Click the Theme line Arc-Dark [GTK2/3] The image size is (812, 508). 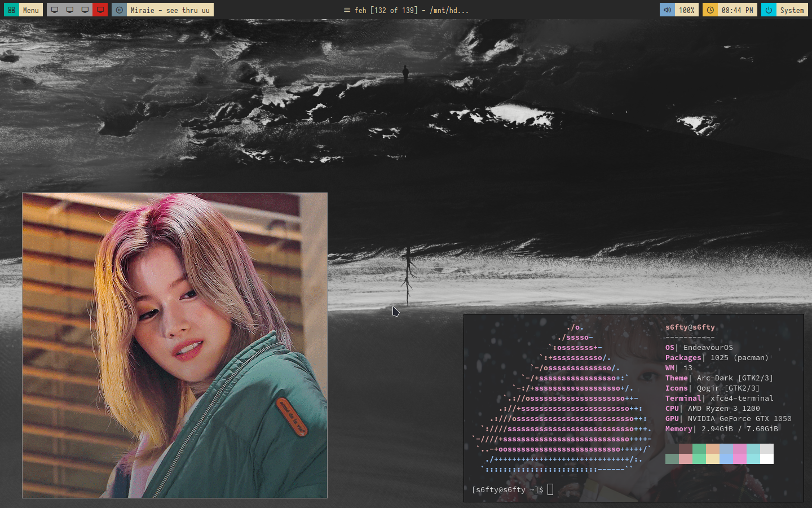(x=719, y=378)
